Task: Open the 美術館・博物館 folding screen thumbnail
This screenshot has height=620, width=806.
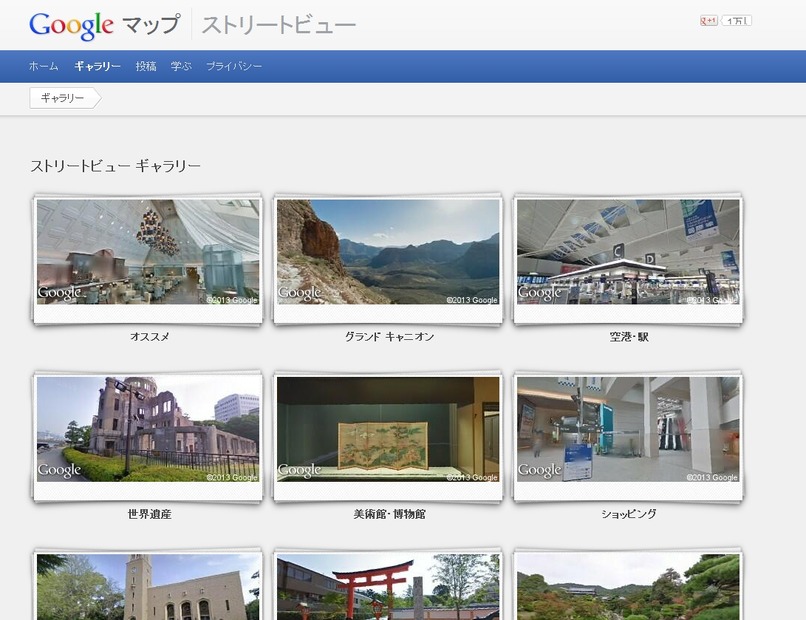Action: tap(388, 429)
